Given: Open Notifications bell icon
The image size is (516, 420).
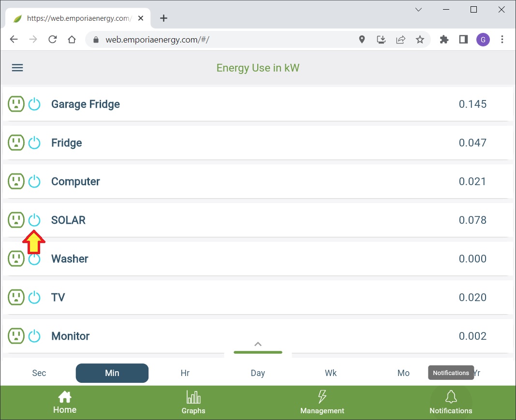Looking at the screenshot, I should pyautogui.click(x=451, y=397).
